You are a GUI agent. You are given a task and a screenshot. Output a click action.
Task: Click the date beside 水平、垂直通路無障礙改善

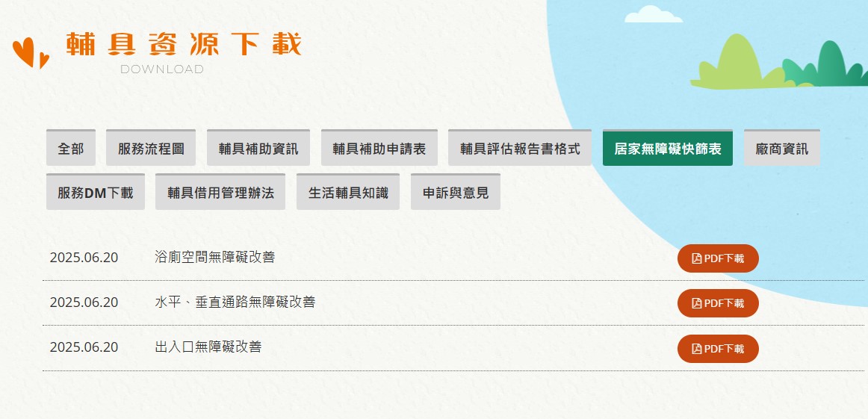point(84,302)
